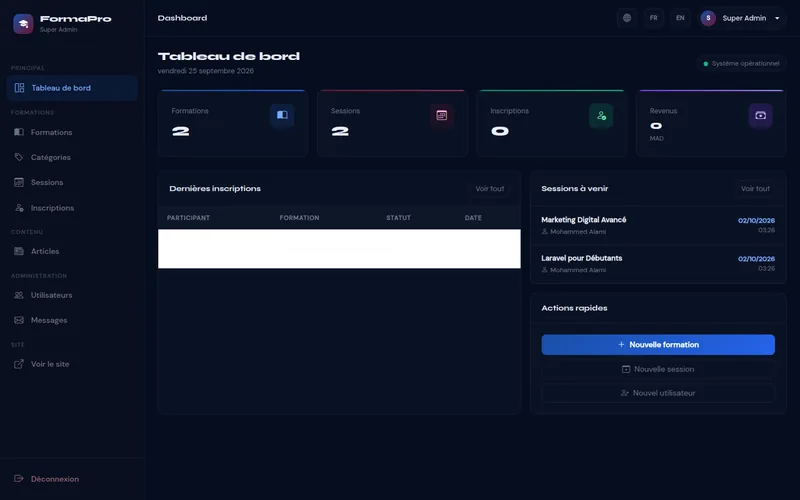800x500 pixels.
Task: Click the Tableau de bord sidebar icon
Action: point(19,88)
